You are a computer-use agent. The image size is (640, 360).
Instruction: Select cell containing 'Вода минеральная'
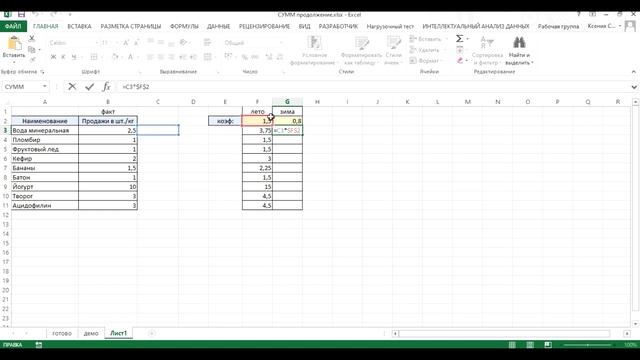[x=45, y=130]
